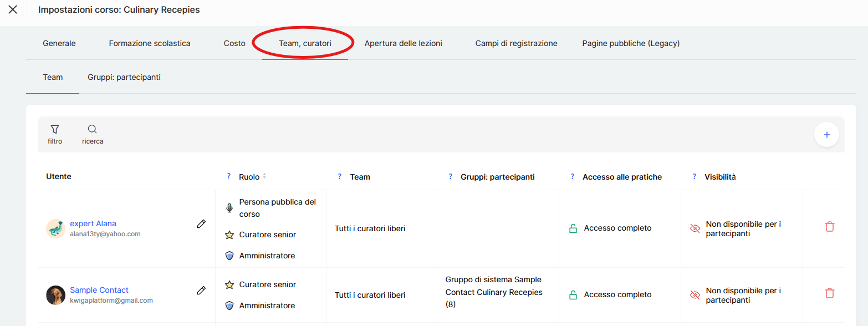Screen dimensions: 868x326
Task: Edit Sample Contact with pencil icon
Action: tap(201, 290)
